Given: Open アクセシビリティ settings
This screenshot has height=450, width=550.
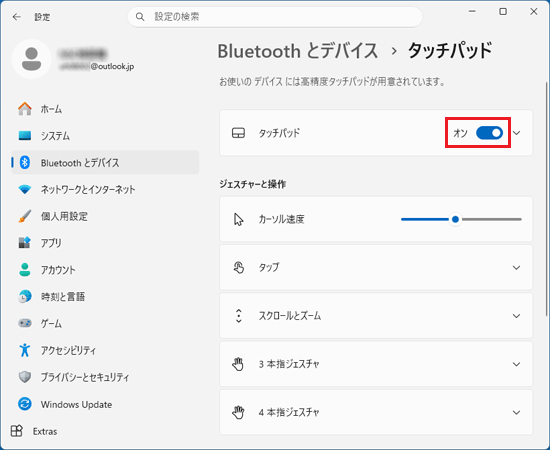Looking at the screenshot, I should (105, 350).
